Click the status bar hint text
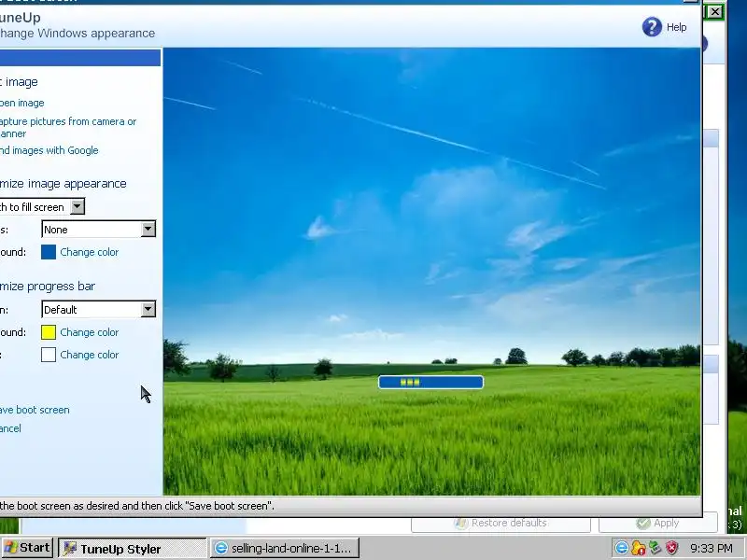Viewport: 747px width, 560px height. pyautogui.click(x=137, y=506)
